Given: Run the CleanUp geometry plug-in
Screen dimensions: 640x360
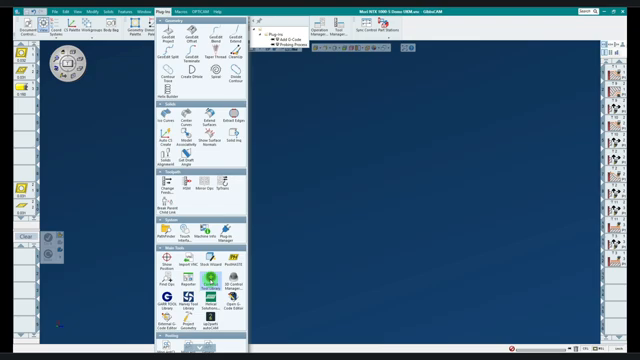Looking at the screenshot, I should click(236, 52).
